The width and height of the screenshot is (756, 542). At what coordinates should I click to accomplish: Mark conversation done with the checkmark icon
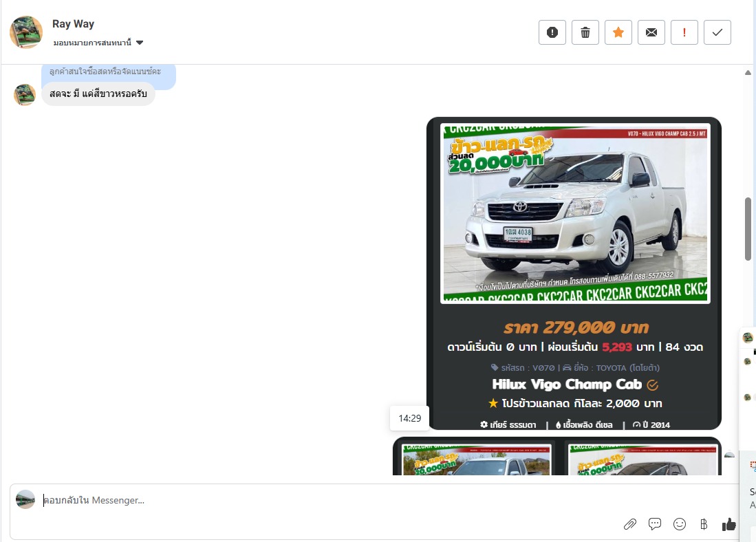coord(717,32)
